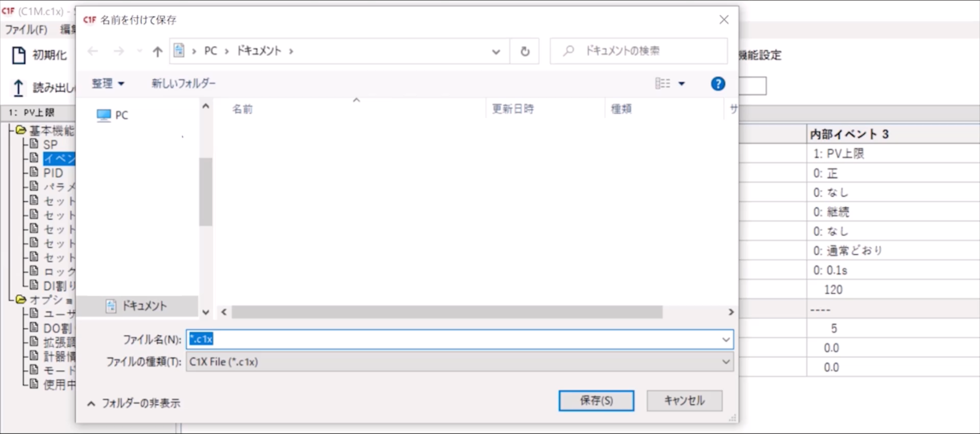
Task: Navigate back using the back arrow
Action: [x=93, y=51]
